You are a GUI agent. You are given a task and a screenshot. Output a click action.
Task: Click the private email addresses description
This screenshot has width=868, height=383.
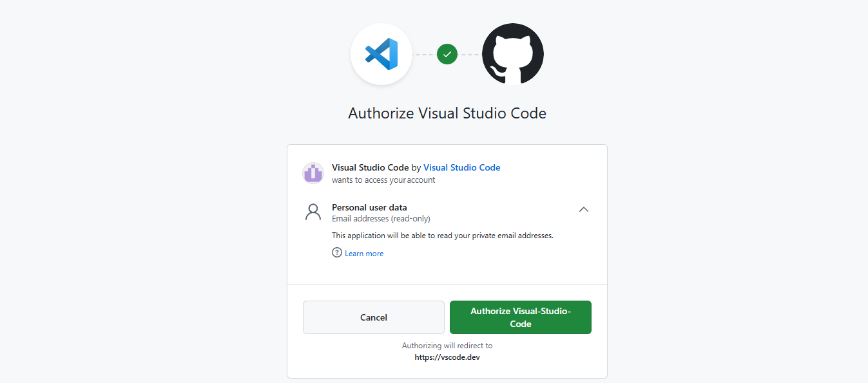442,236
